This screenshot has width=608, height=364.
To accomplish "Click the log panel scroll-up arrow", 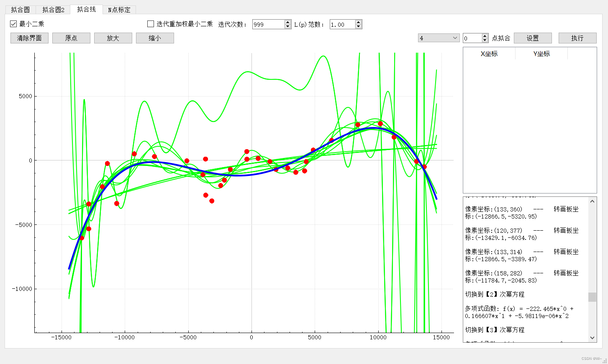I will pyautogui.click(x=592, y=201).
